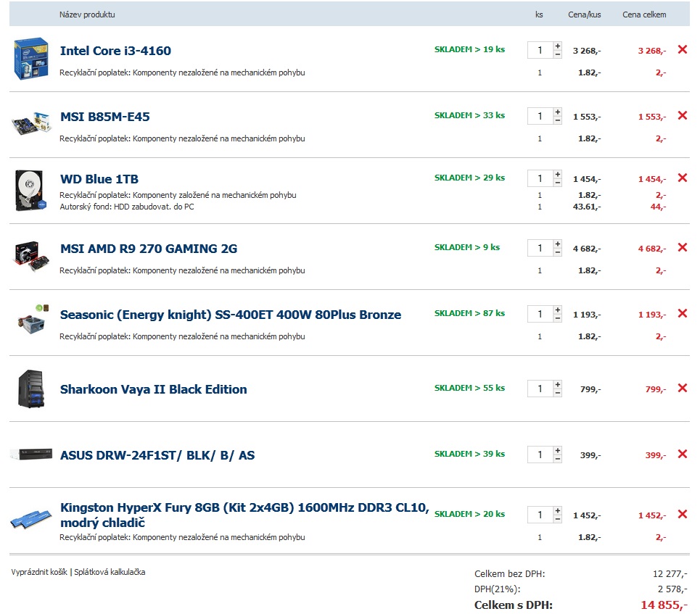Image resolution: width=700 pixels, height=614 pixels.
Task: Decrease quantity of MSI AMD R9 270
Action: [x=558, y=252]
